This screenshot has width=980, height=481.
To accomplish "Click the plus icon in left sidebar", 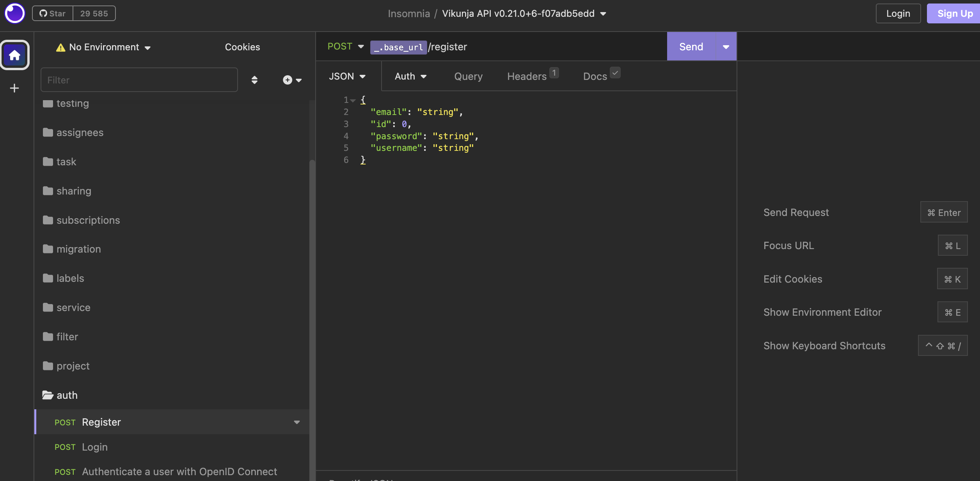I will pos(14,88).
